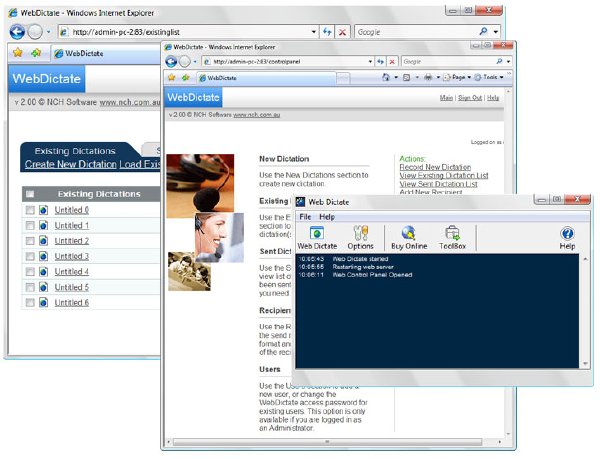Click forward button in existinglist browser window

(x=35, y=32)
